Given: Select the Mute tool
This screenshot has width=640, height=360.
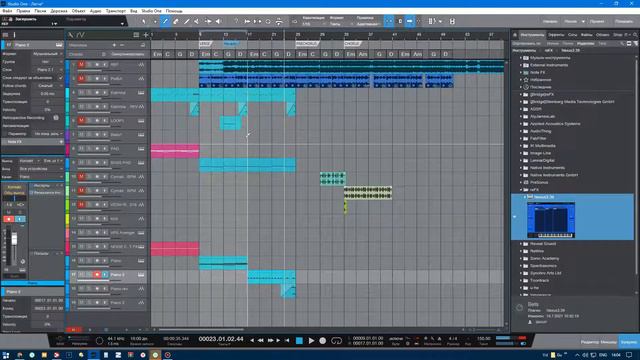Looking at the screenshot, I should click(197, 21).
